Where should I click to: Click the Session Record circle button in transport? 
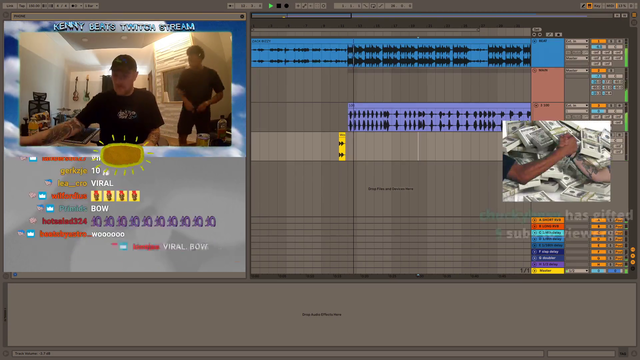pyautogui.click(x=324, y=6)
